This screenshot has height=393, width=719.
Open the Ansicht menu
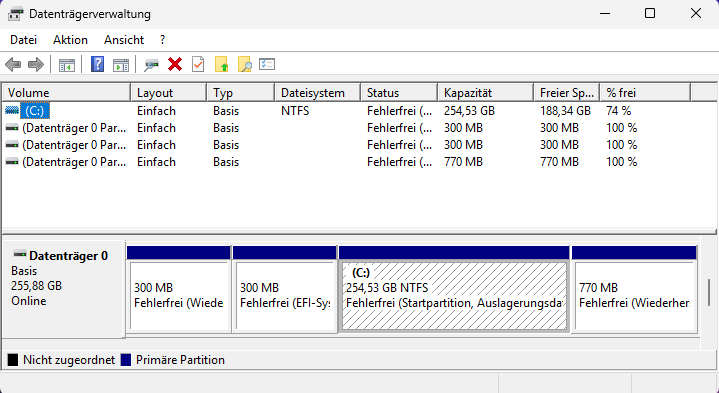coord(124,40)
